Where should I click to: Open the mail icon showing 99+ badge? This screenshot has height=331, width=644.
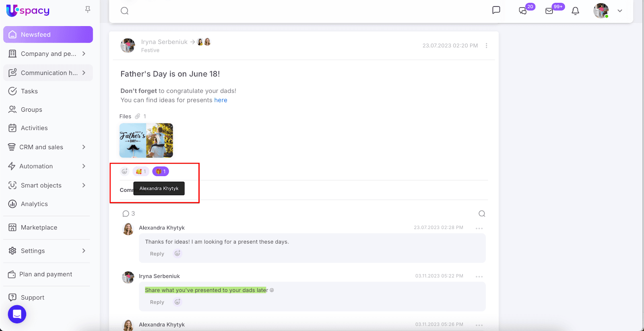point(549,11)
